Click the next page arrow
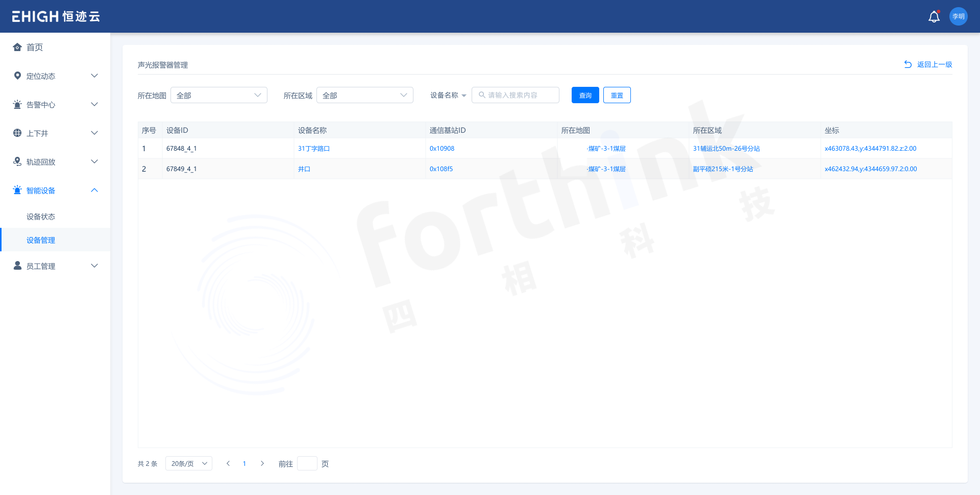Viewport: 980px width, 495px height. click(x=262, y=463)
